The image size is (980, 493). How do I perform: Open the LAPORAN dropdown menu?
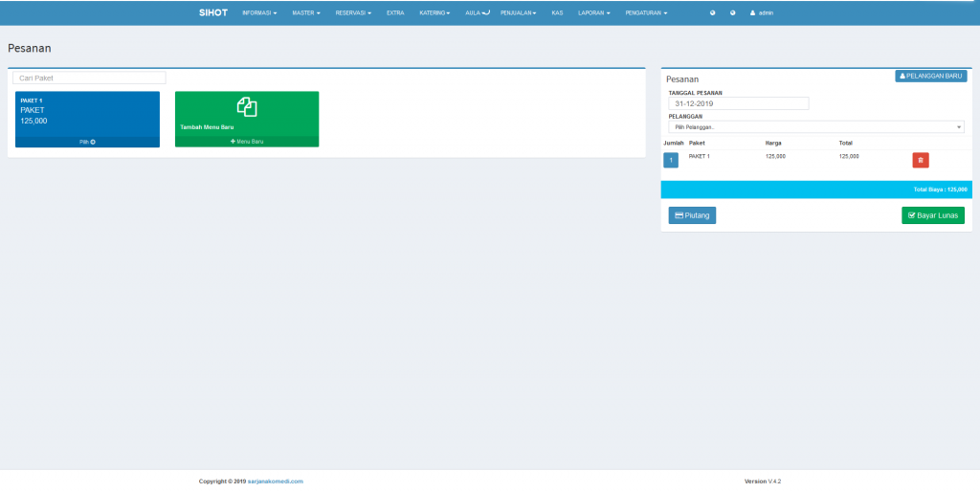(594, 12)
